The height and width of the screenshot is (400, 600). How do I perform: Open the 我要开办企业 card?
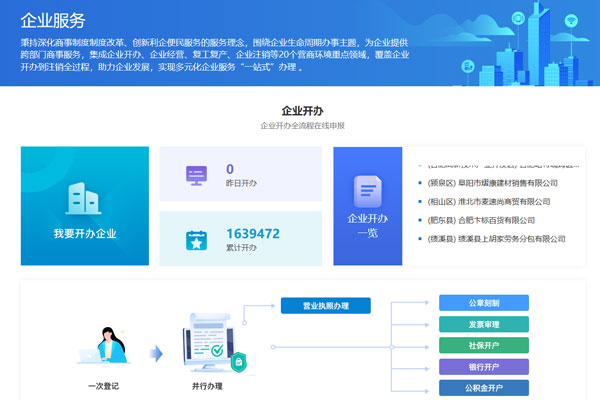pyautogui.click(x=85, y=206)
